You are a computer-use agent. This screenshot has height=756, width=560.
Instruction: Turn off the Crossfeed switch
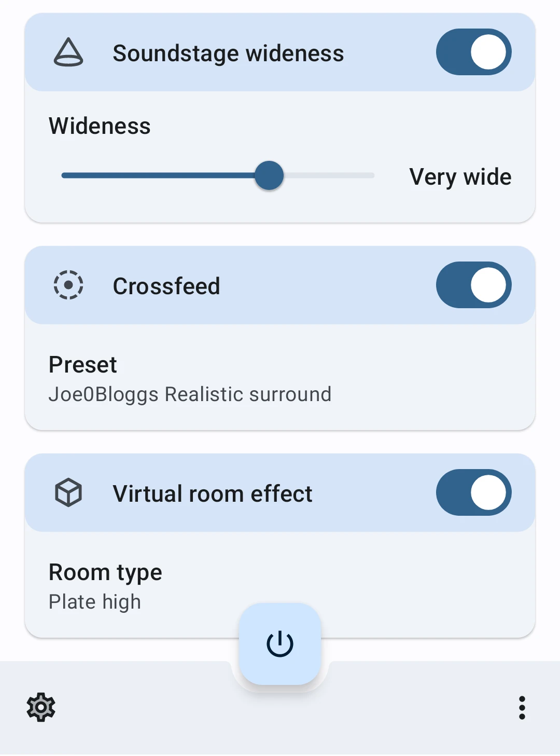tap(473, 285)
